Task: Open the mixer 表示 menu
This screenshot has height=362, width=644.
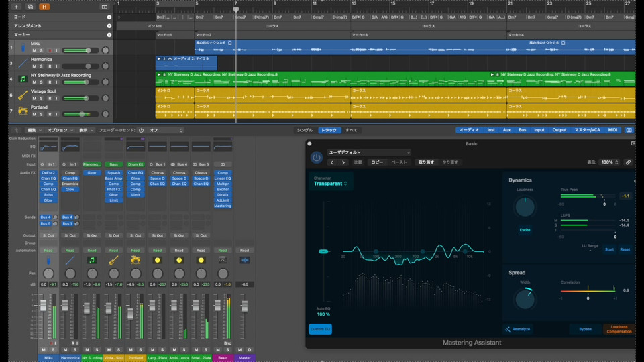Action: tap(86, 130)
